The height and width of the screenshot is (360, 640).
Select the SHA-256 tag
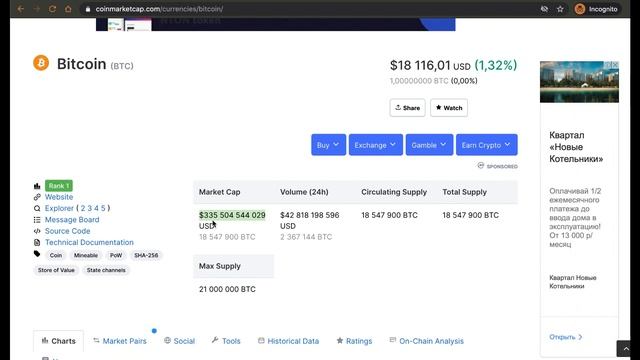click(x=146, y=256)
